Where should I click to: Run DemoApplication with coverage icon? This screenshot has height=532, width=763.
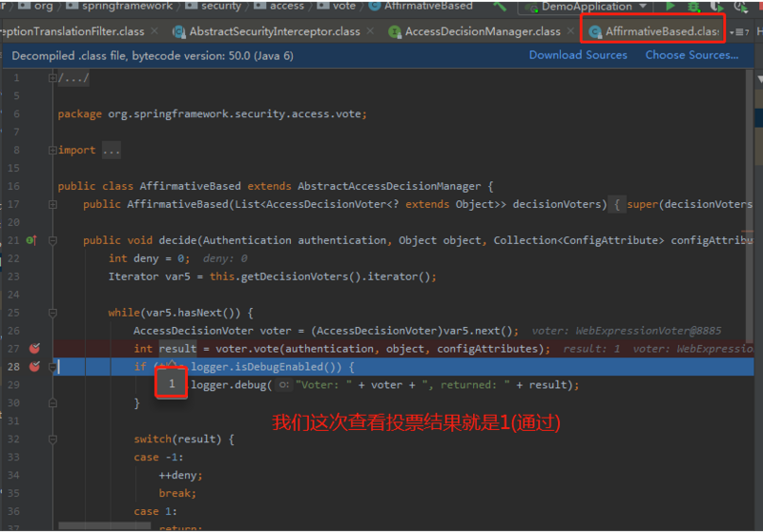click(716, 7)
